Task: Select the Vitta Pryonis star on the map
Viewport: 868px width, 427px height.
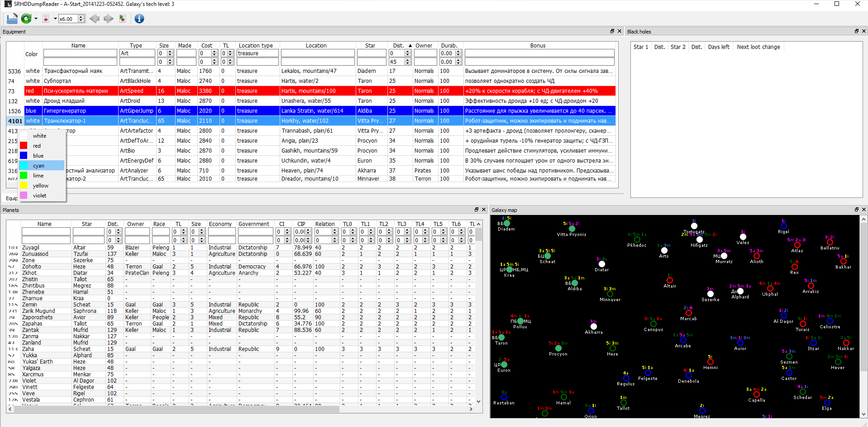Action: pyautogui.click(x=572, y=229)
